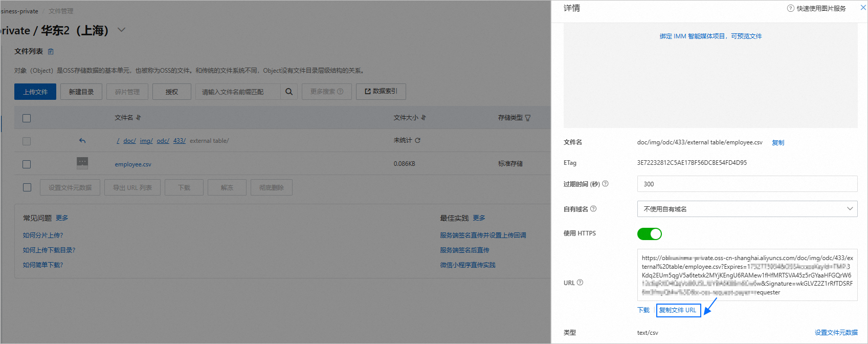Image resolution: width=868 pixels, height=344 pixels.
Task: Click the 快速使用图片服务 link
Action: (x=821, y=8)
